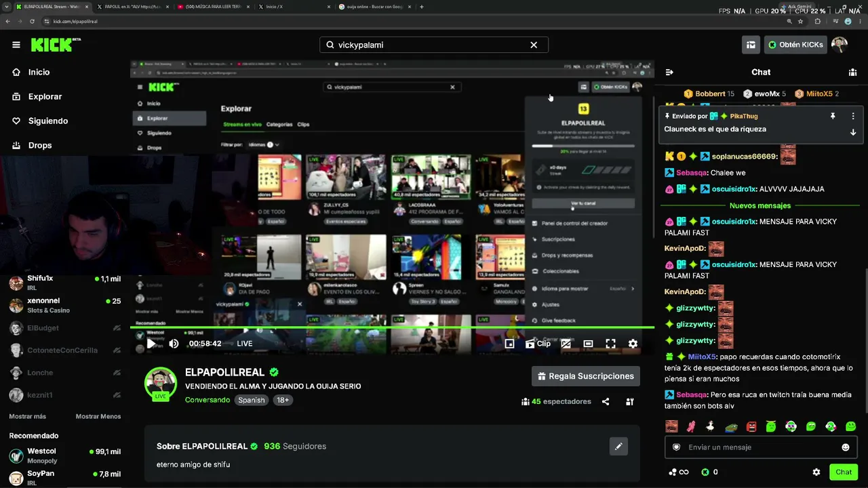Open soplanucas66669 user card in chat
Viewport: 868px width, 488px height.
coord(745,157)
